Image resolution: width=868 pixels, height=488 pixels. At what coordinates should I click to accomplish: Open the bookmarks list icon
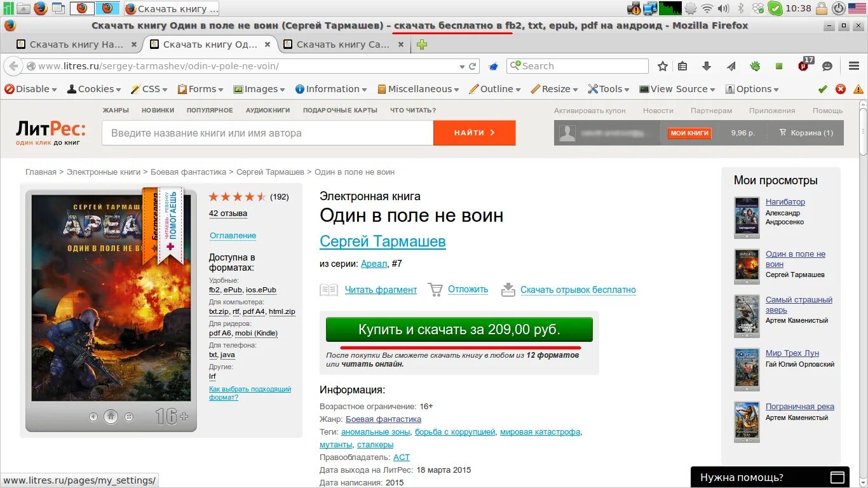683,66
